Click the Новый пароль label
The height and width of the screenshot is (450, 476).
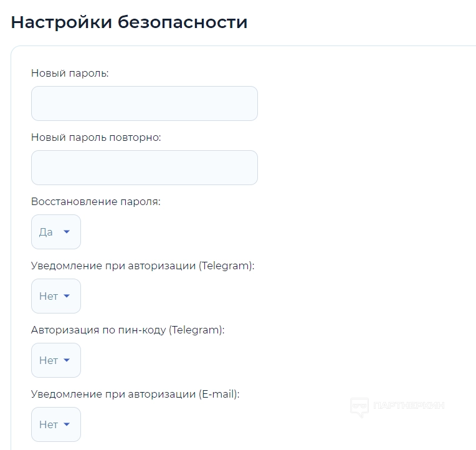[x=70, y=74]
